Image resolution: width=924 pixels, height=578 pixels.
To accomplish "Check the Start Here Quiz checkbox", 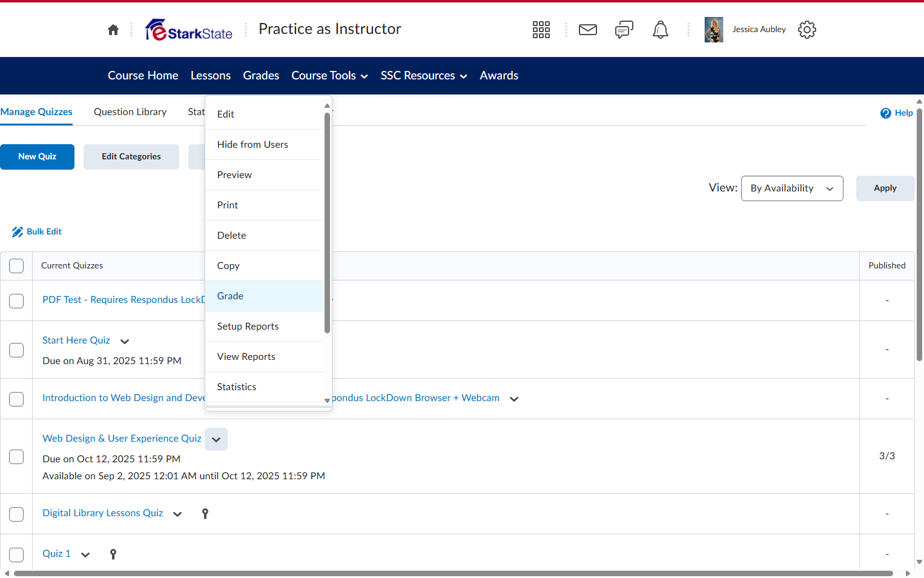I will (x=16, y=350).
